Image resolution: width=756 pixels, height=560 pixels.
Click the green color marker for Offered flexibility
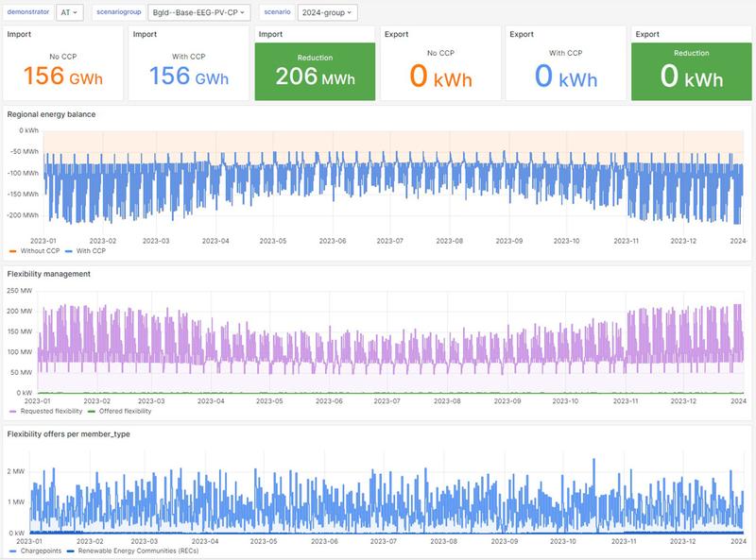pos(91,412)
